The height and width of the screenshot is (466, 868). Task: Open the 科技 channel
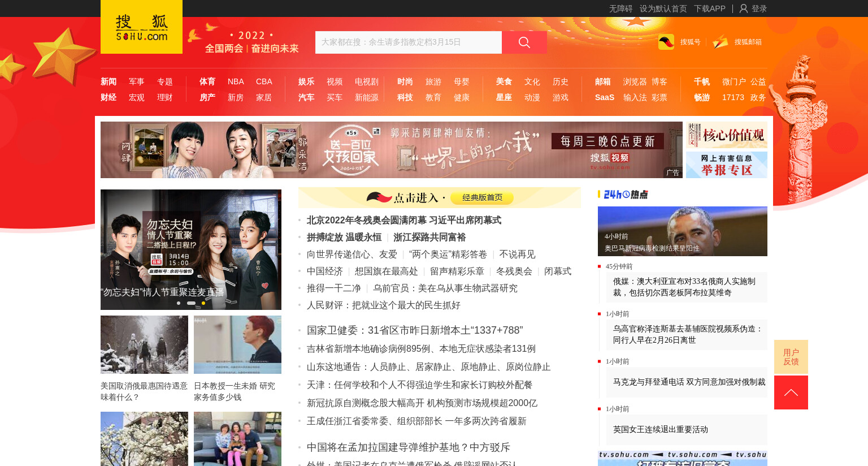click(405, 97)
